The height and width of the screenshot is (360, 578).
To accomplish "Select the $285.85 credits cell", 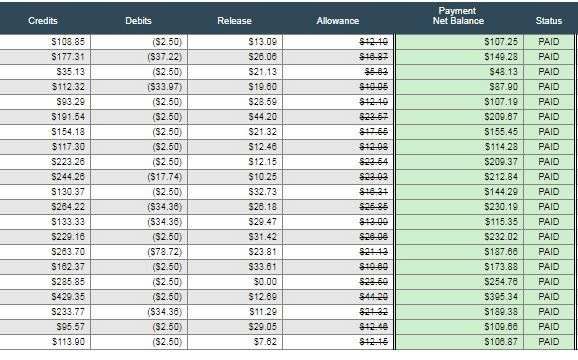I will click(45, 282).
